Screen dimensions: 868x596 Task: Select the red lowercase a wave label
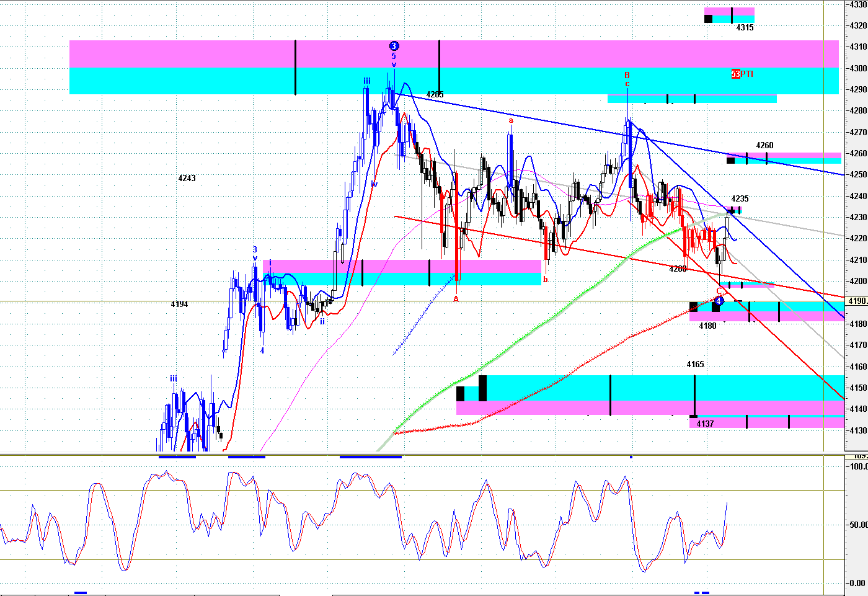(x=511, y=120)
